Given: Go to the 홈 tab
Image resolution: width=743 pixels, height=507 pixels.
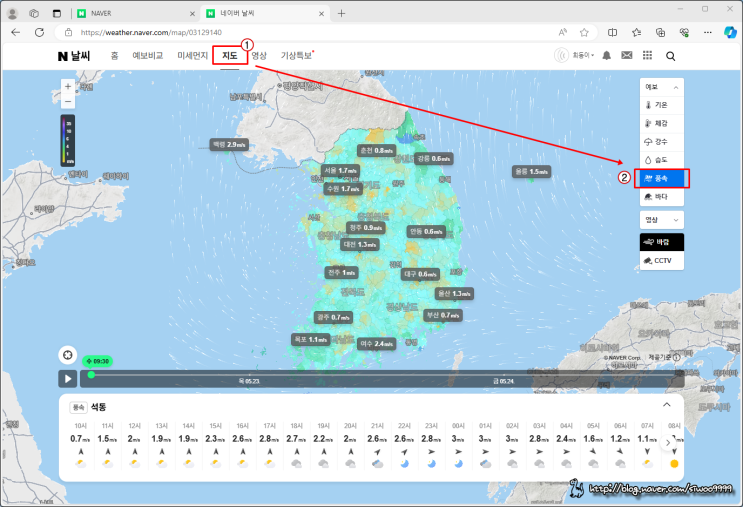Looking at the screenshot, I should (114, 55).
